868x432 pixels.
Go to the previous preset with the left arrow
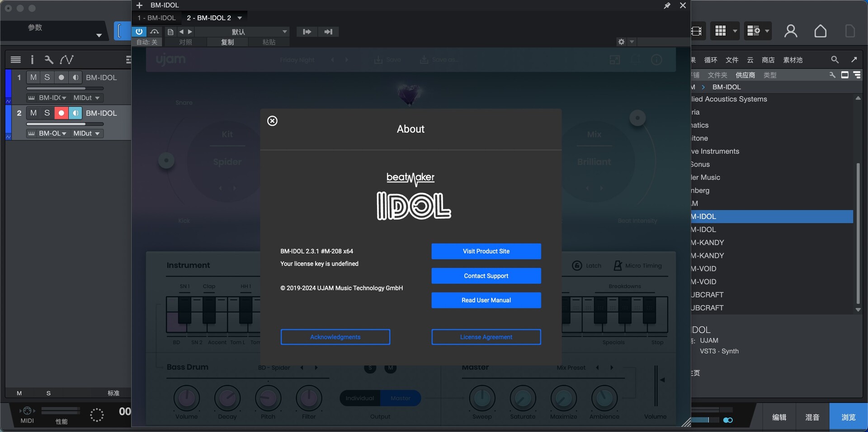coord(181,32)
